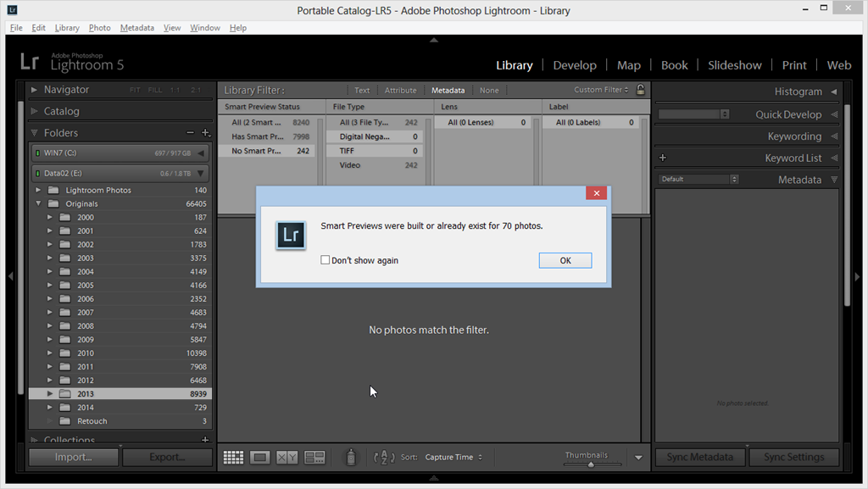Click OK in the Smart Previews dialog

pos(565,260)
